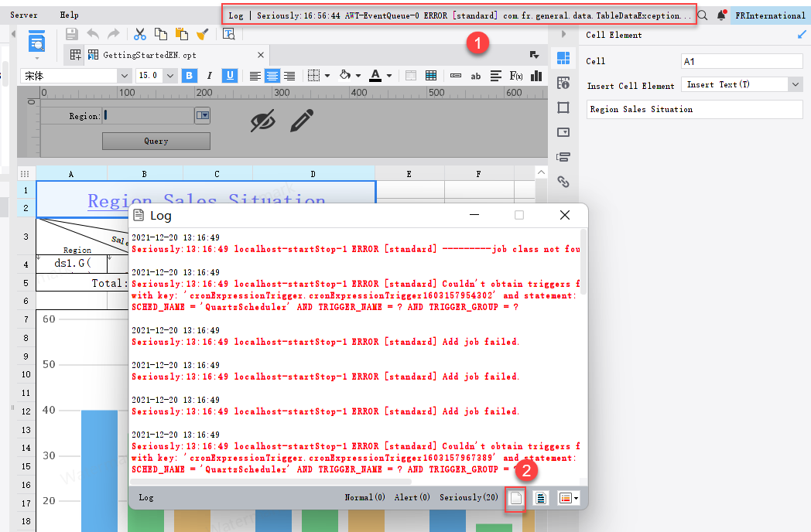Toggle Underline formatting button
The height and width of the screenshot is (532, 811).
[x=230, y=76]
